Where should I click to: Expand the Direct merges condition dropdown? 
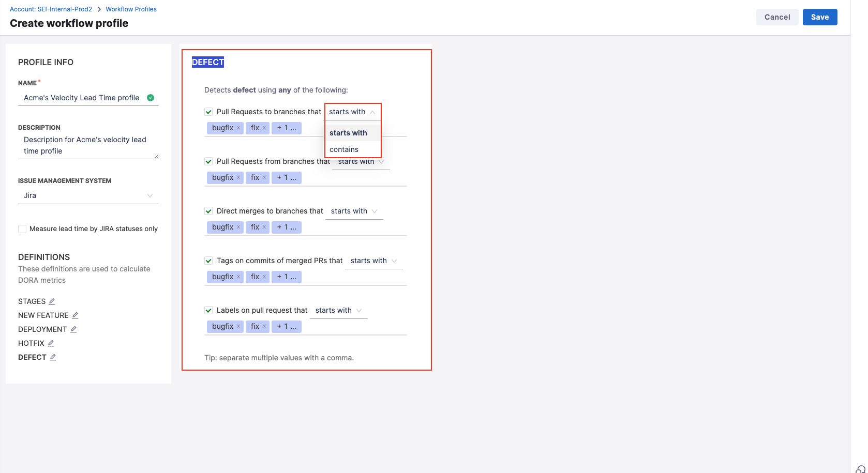[354, 211]
